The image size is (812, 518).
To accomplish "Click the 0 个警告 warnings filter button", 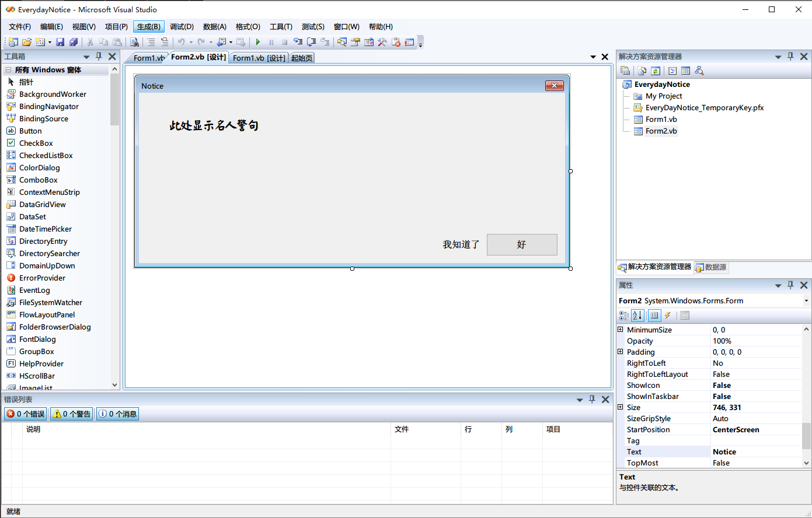I will pyautogui.click(x=72, y=414).
